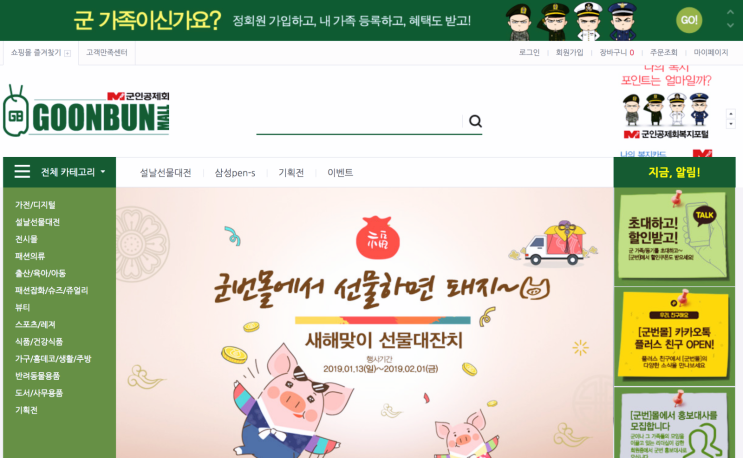This screenshot has height=458, width=743.
Task: Open the 이벤트 menu tab
Action: [x=340, y=172]
